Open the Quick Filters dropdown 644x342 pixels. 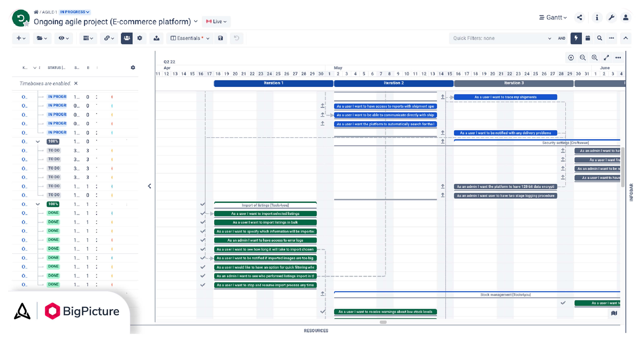click(502, 38)
